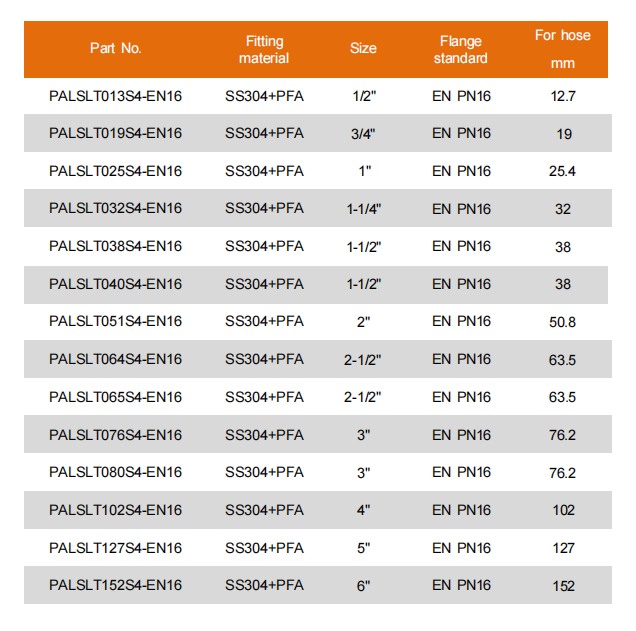Select the PALSLT152S4-EN16 part number

[116, 585]
